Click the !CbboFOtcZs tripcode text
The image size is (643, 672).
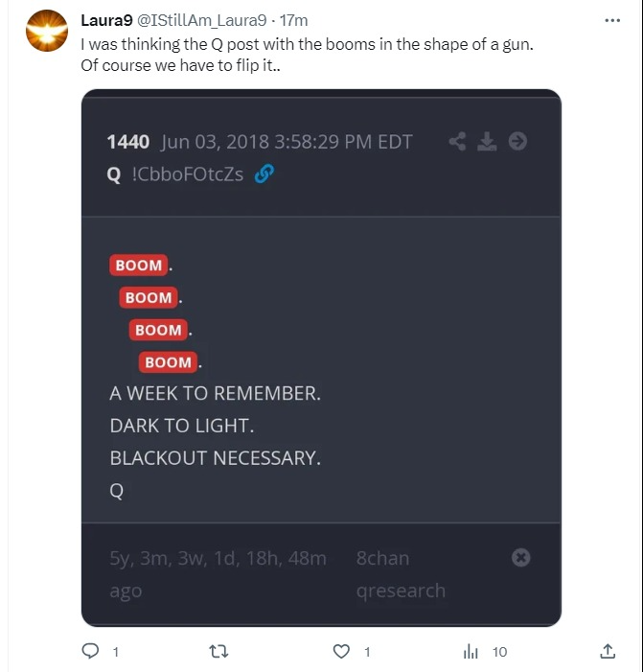[x=187, y=174]
